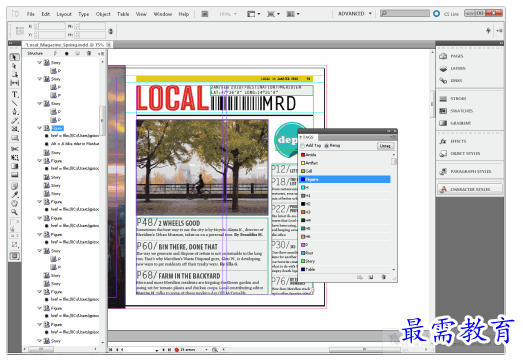Click the Untag button
This screenshot has width=523, height=362.
click(x=385, y=146)
